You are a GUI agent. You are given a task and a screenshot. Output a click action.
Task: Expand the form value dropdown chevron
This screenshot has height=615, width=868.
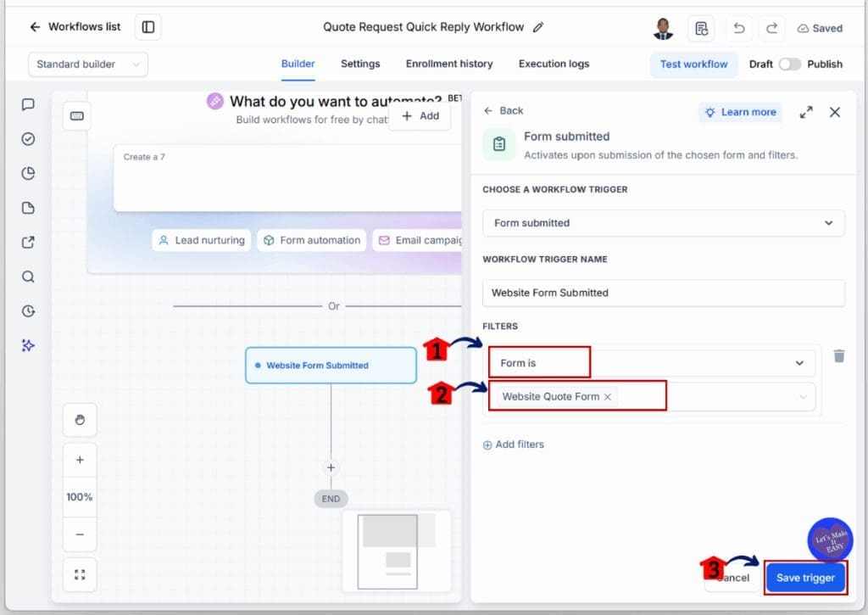[803, 397]
